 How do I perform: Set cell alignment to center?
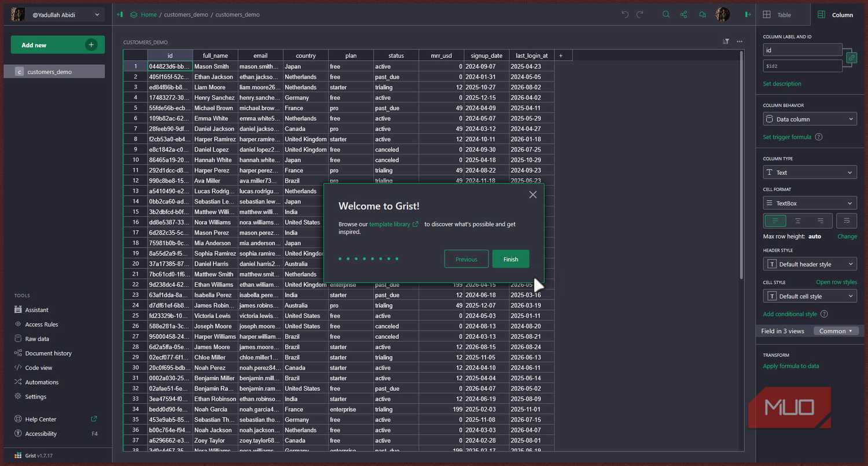[798, 220]
